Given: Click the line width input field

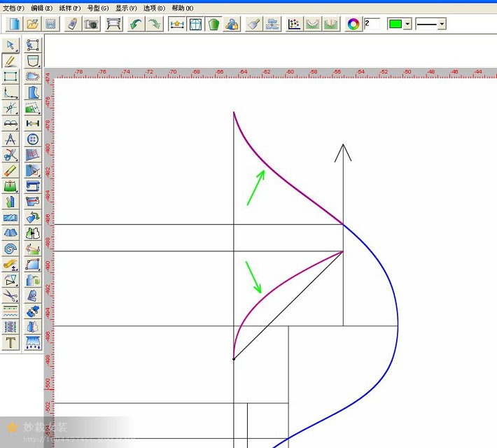Looking at the screenshot, I should tap(373, 24).
